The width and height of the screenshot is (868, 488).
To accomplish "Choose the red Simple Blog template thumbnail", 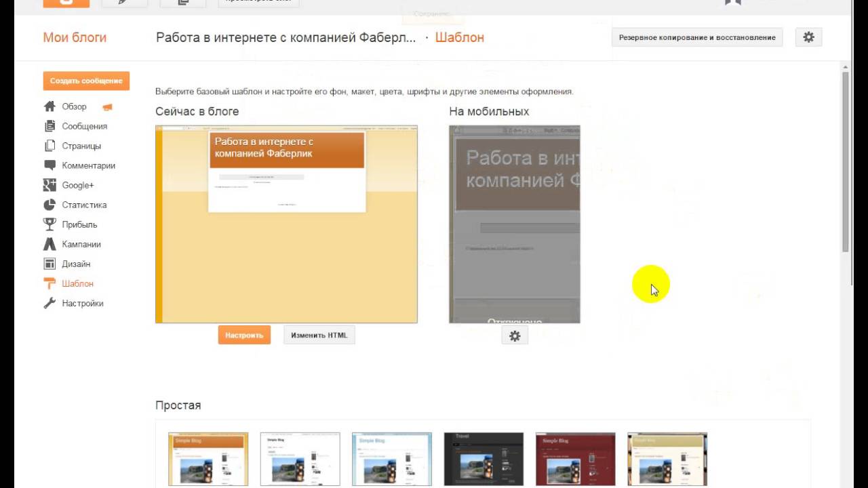I will (576, 459).
